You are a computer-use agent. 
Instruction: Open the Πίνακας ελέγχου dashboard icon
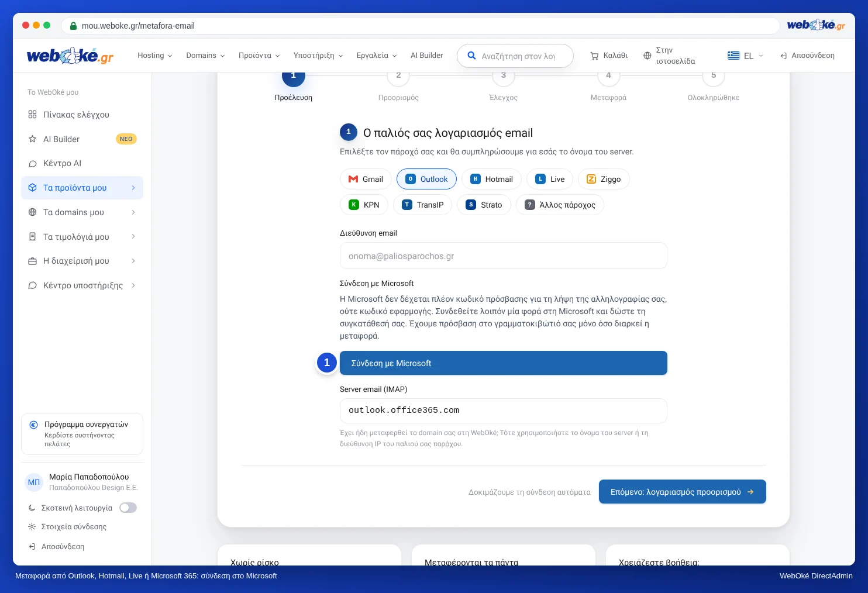[33, 115]
